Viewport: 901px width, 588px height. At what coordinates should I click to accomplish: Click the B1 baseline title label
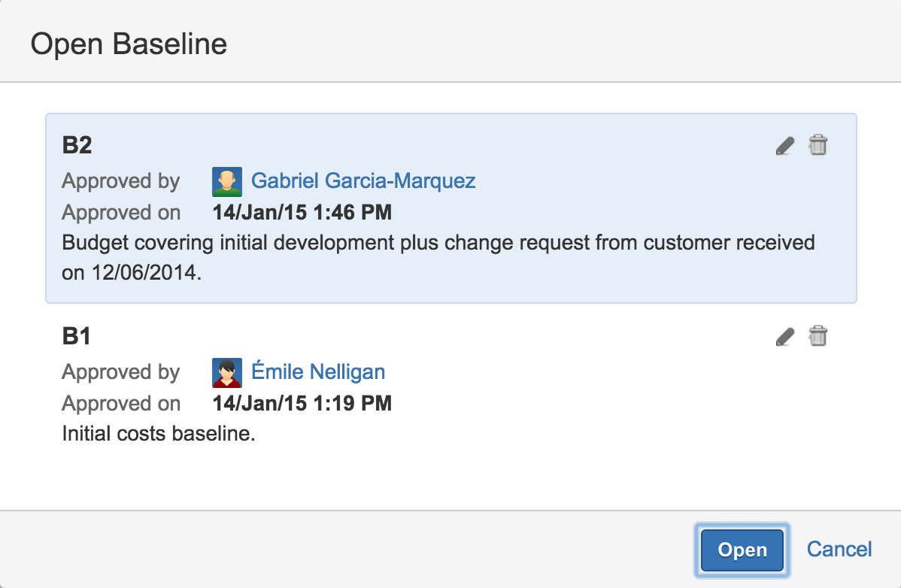76,336
